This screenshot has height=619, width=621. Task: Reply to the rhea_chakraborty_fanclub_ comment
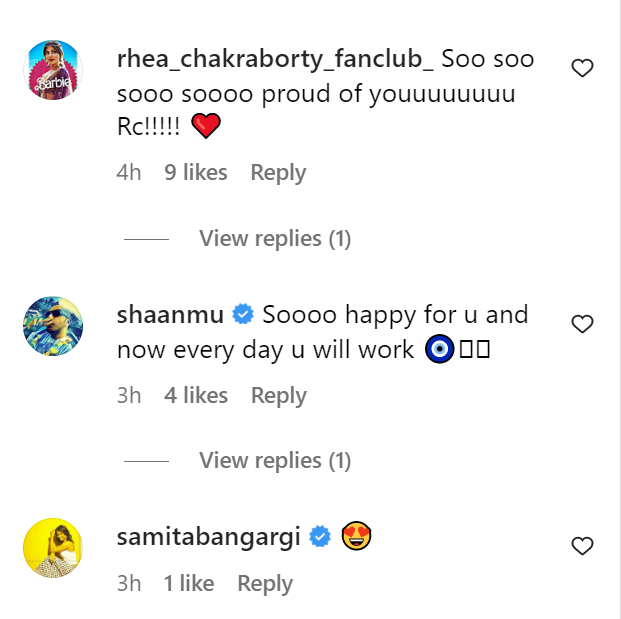279,173
